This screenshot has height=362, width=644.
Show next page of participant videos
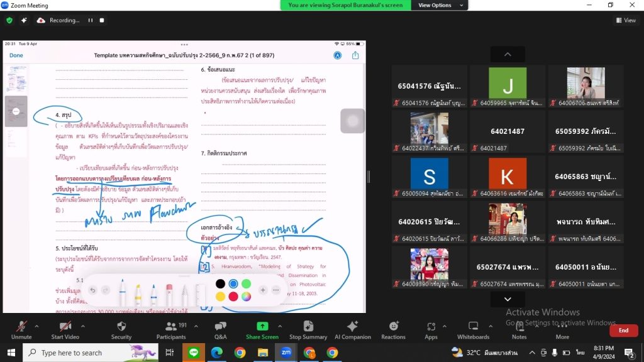[508, 299]
